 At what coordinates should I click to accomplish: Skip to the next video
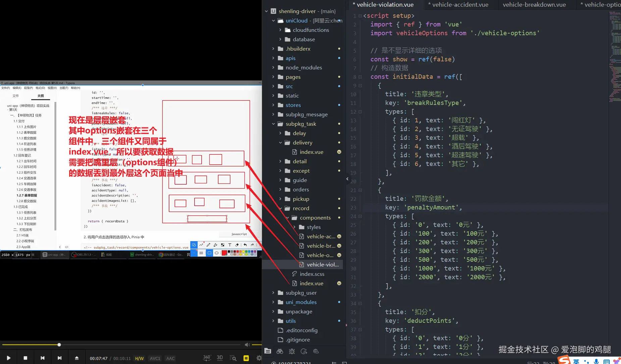[60, 358]
